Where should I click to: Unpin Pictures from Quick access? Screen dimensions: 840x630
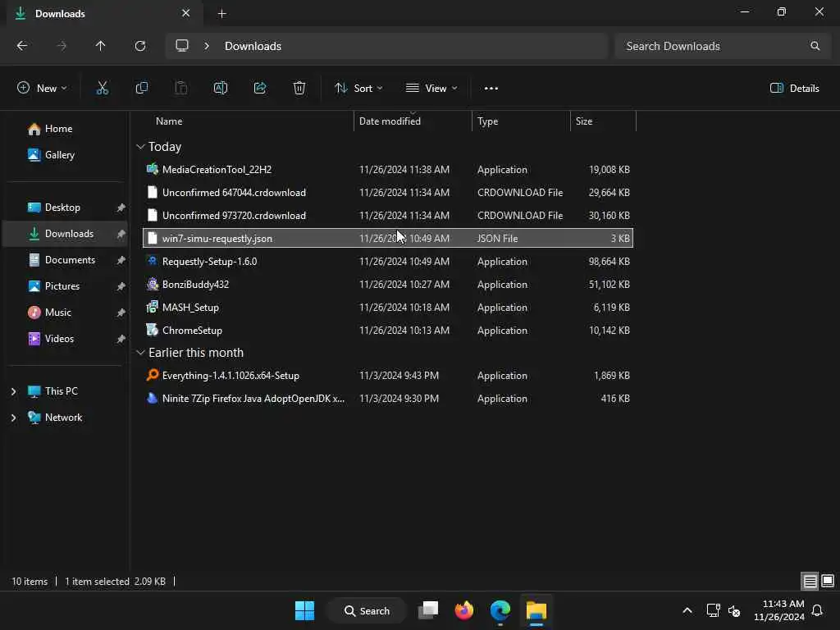121,286
